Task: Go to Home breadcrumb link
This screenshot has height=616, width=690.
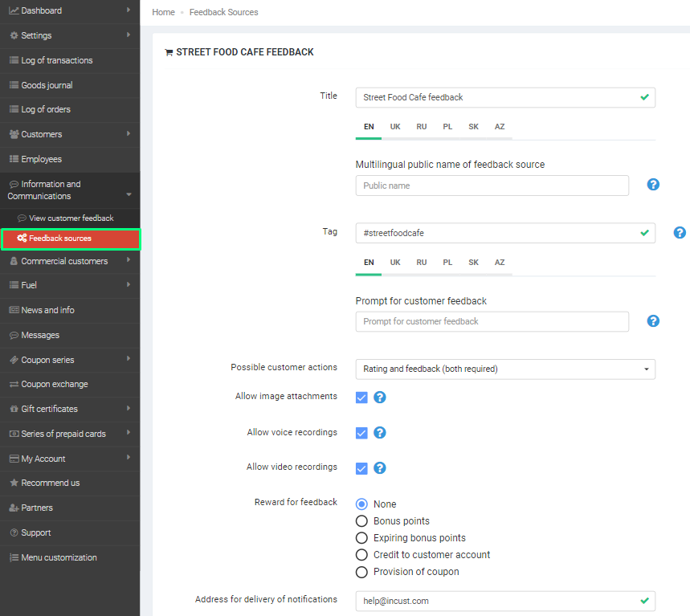Action: 163,13
